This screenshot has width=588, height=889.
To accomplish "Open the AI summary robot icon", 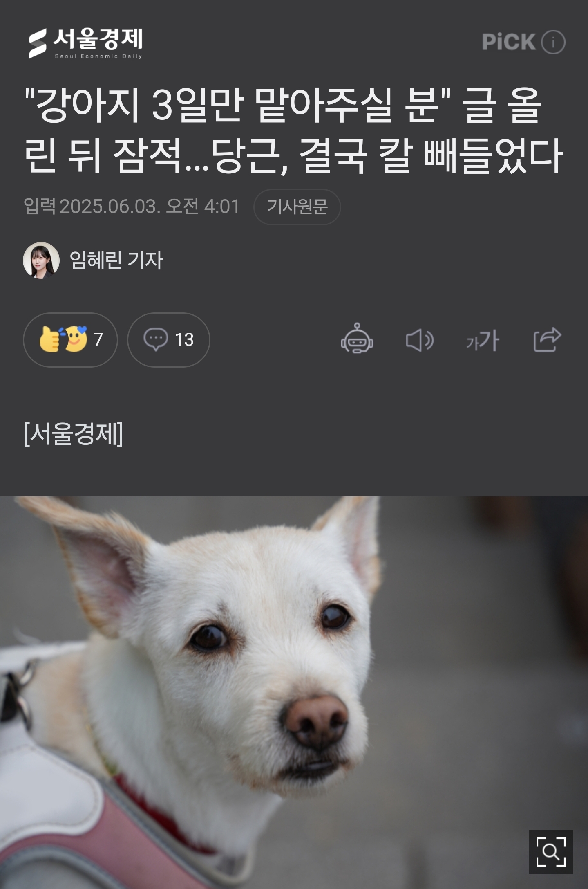I will point(357,339).
